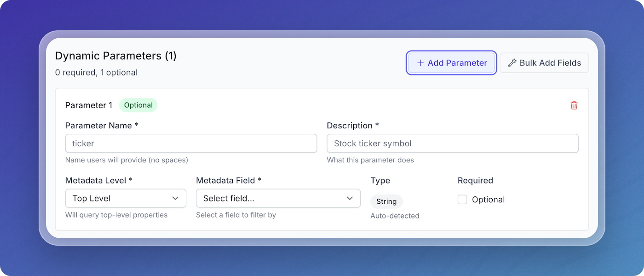The height and width of the screenshot is (276, 644).
Task: Click the String type badge
Action: coord(386,201)
